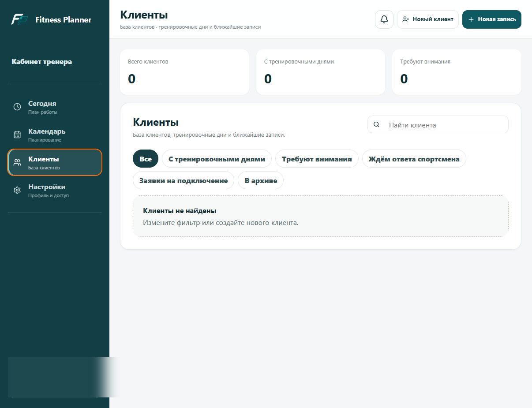Click the Клиенты не найдены message
Image resolution: width=532 pixels, height=408 pixels.
point(180,211)
